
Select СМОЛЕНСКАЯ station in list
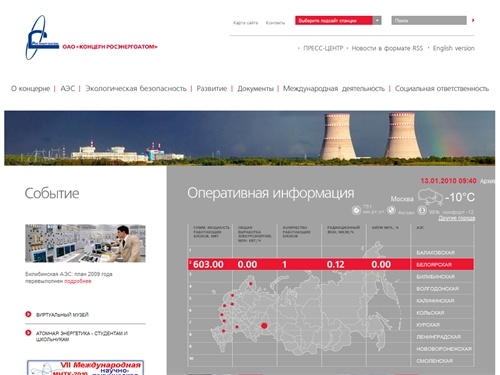[x=434, y=361]
